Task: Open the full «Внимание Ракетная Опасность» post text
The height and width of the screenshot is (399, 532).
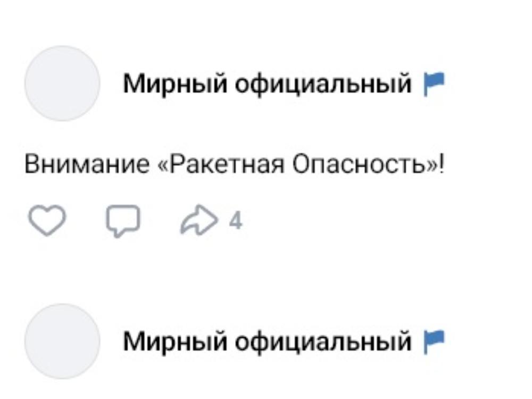Action: tap(234, 167)
